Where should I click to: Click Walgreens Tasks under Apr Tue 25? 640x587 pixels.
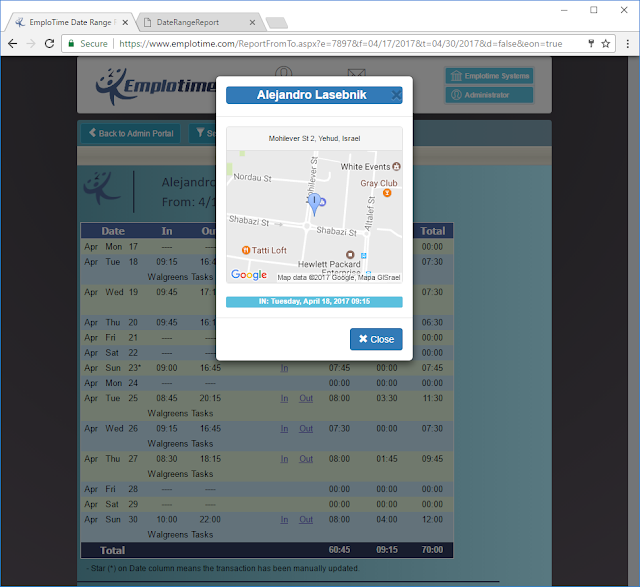(x=180, y=414)
